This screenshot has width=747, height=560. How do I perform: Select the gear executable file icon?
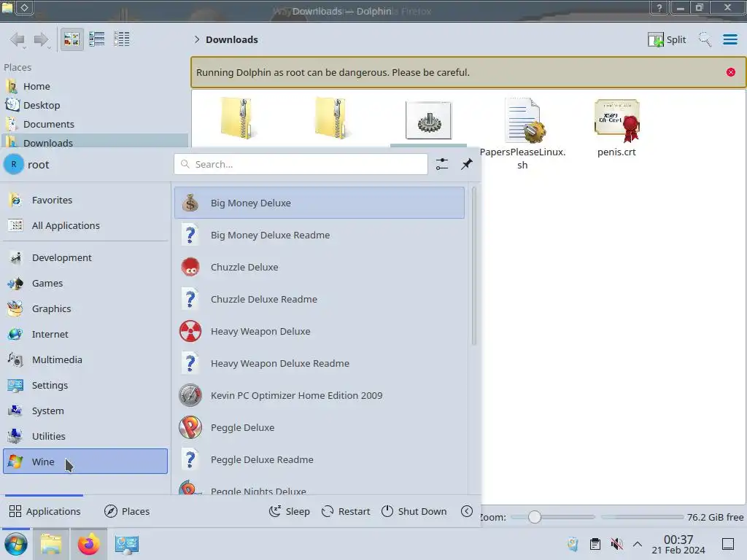tap(428, 120)
